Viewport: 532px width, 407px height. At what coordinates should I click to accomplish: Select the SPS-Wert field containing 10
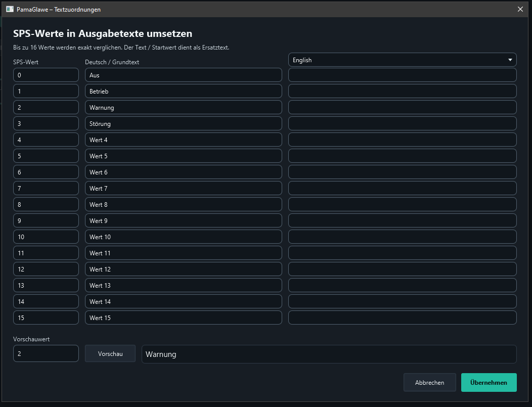[46, 237]
